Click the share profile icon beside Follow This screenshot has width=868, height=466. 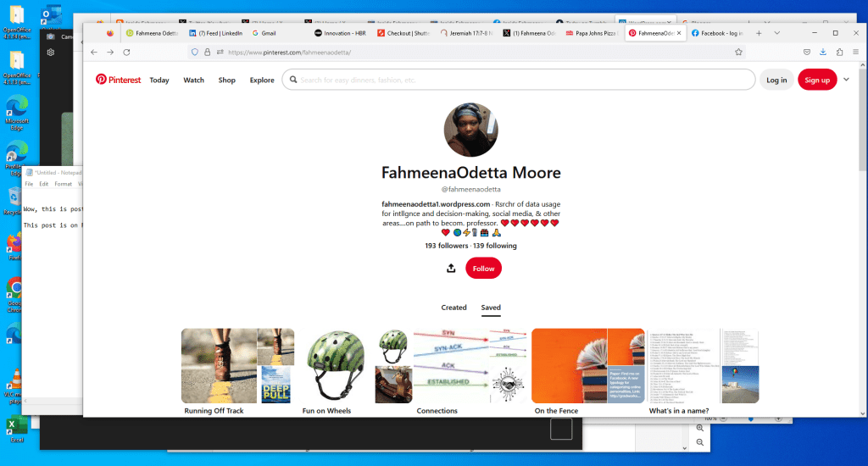451,269
